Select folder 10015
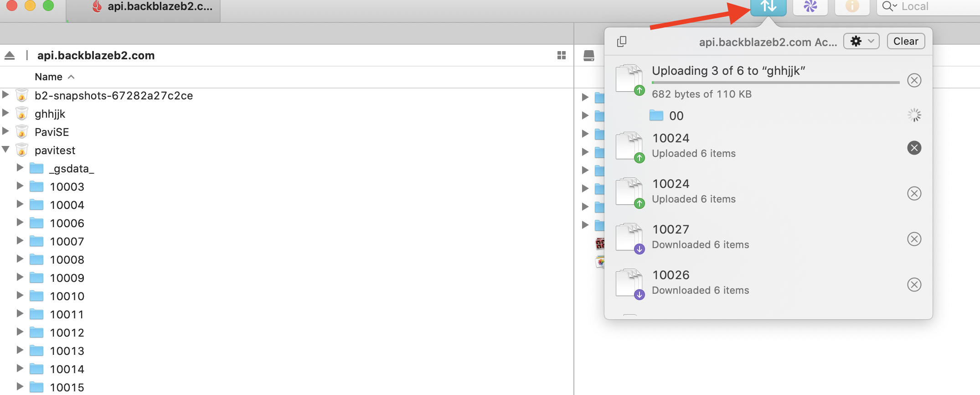 [67, 387]
